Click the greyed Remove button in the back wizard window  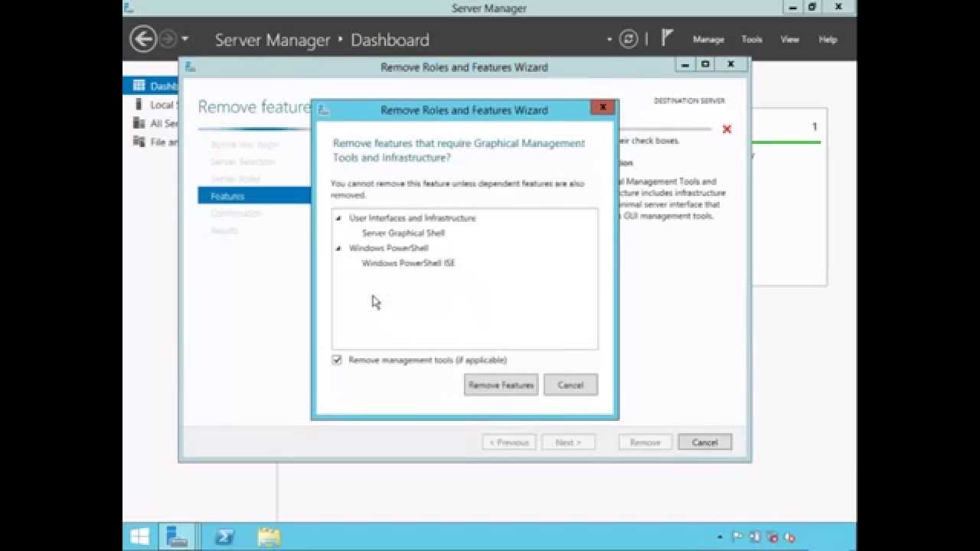click(645, 442)
